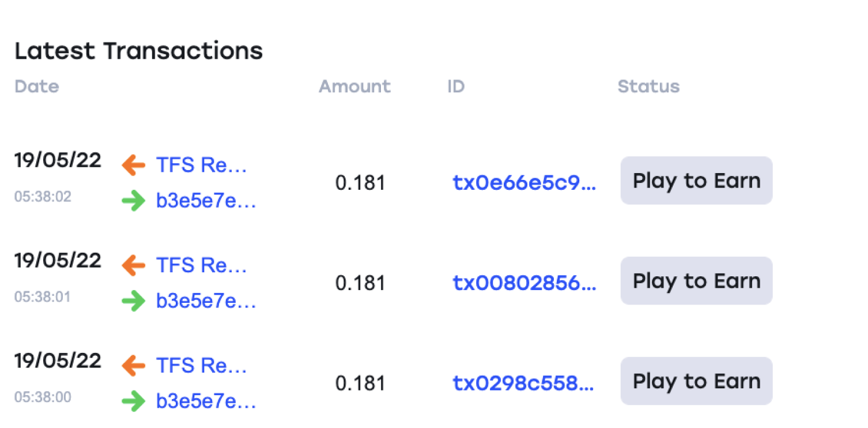Screen dimensions: 868x428
Task: Open TFS Re… sender in 05:38:00 row
Action: tap(202, 366)
